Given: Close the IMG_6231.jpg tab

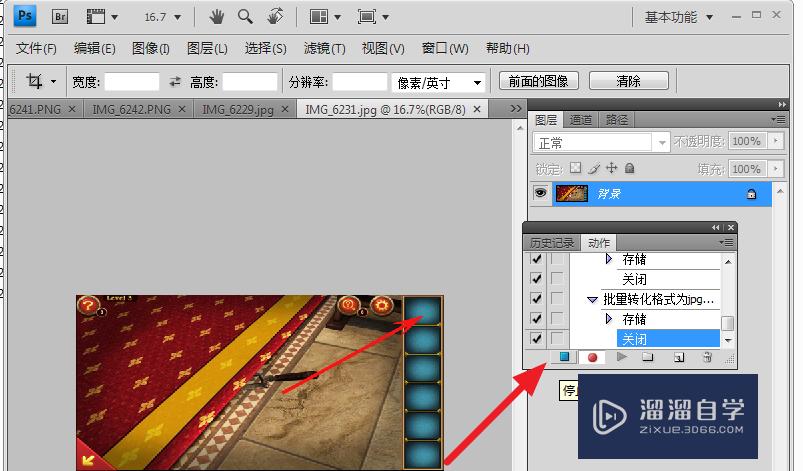Looking at the screenshot, I should click(x=477, y=109).
